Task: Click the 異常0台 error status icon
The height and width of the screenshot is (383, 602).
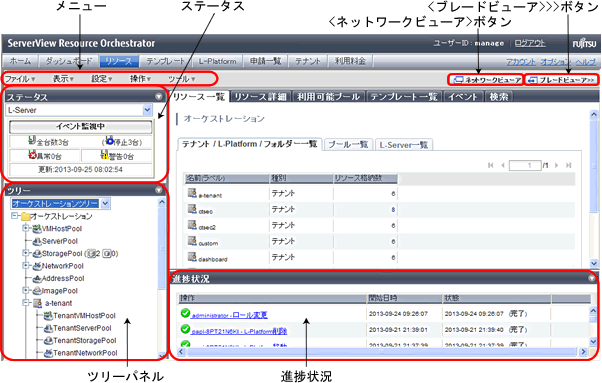Action: point(32,155)
